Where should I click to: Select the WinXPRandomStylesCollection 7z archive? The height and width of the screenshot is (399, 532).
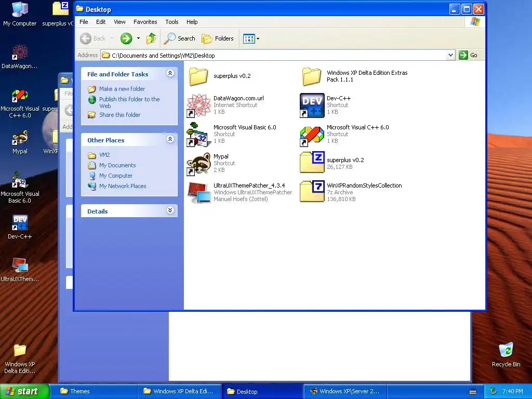pos(351,192)
